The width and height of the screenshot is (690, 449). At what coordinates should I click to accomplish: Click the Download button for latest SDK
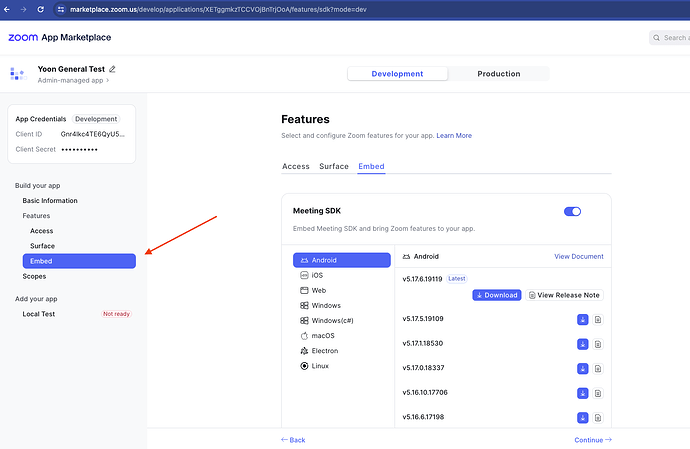[x=497, y=295]
